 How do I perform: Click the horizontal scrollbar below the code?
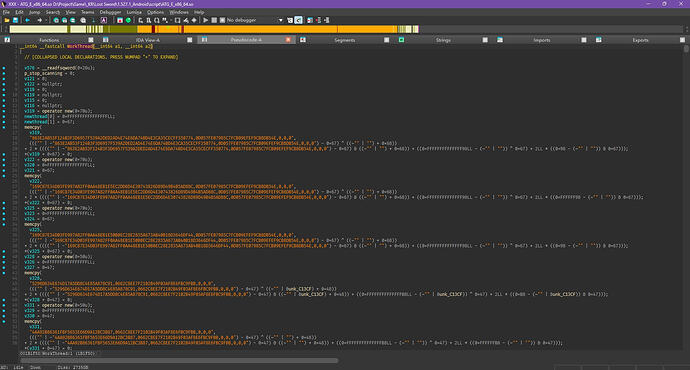[180, 360]
